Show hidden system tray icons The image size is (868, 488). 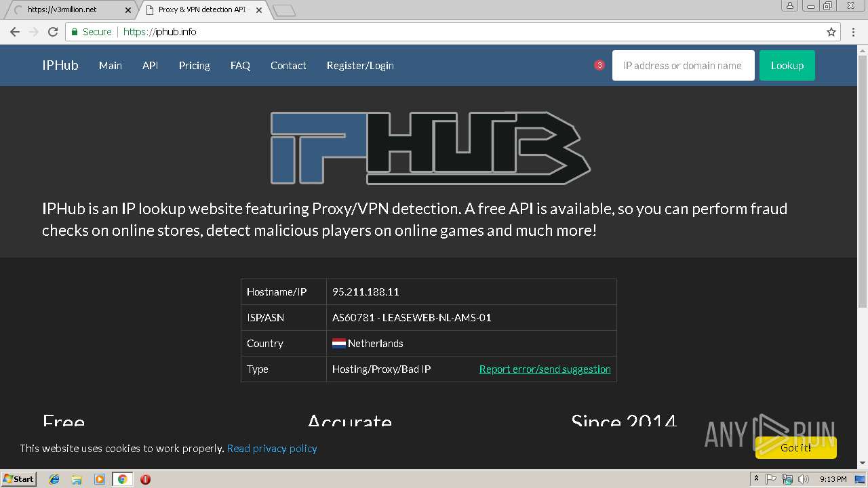coord(756,479)
